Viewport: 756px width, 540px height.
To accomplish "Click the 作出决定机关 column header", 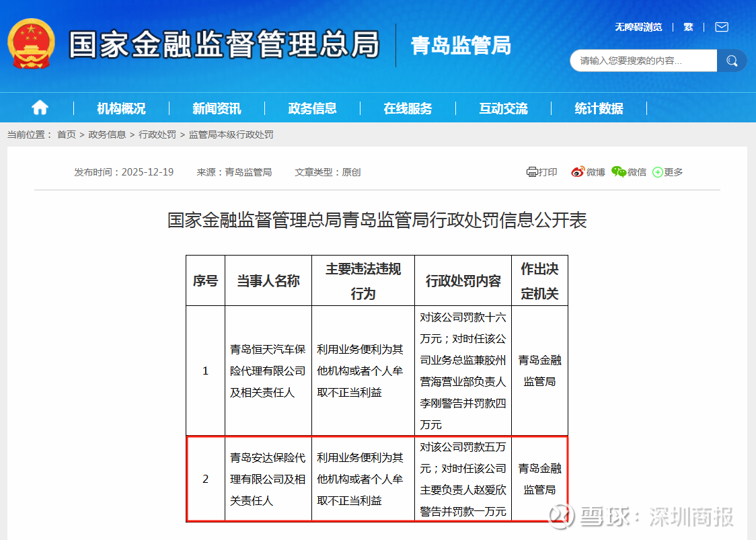I will point(539,280).
